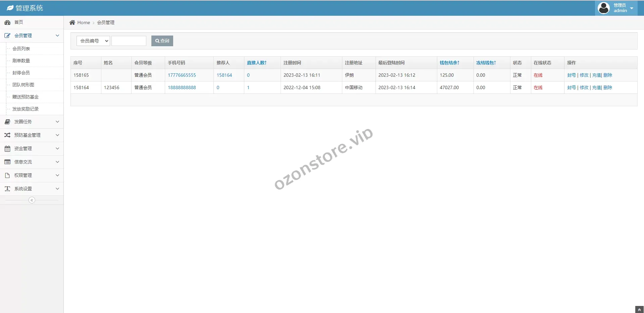Click scroll-to-top arrow icon at bottom right
Image resolution: width=644 pixels, height=313 pixels.
[639, 310]
